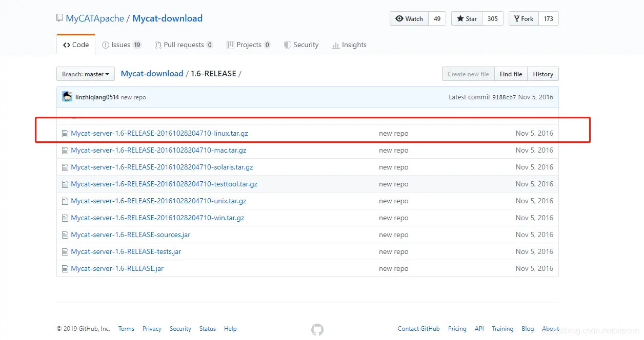The height and width of the screenshot is (340, 644).
Task: Open Mycat-server-1.6-RELEASE-sources.jar
Action: pyautogui.click(x=131, y=235)
